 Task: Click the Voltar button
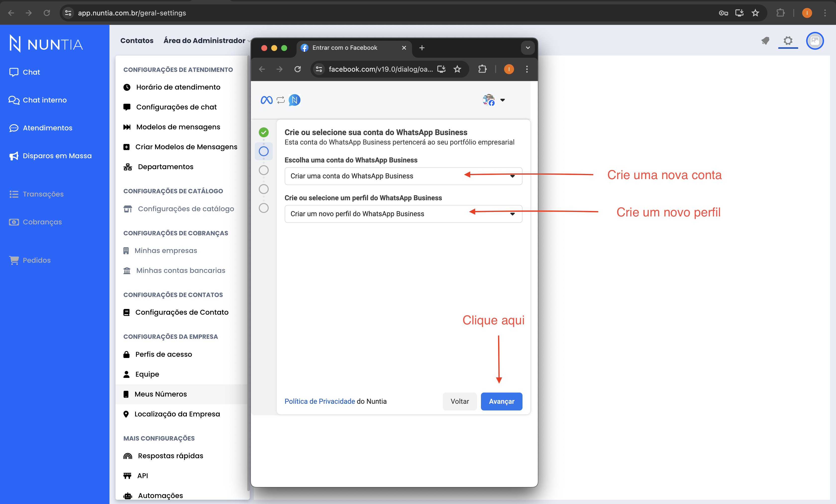[460, 401]
